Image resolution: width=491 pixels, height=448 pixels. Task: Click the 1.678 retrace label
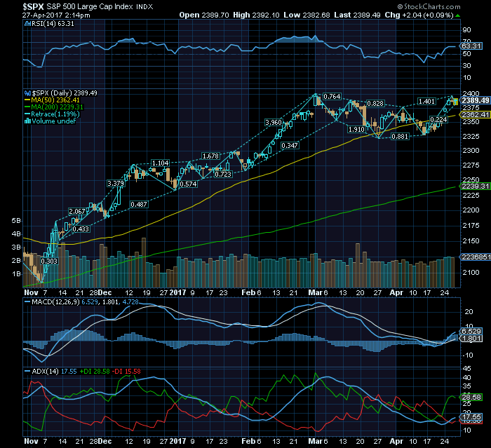(210, 156)
